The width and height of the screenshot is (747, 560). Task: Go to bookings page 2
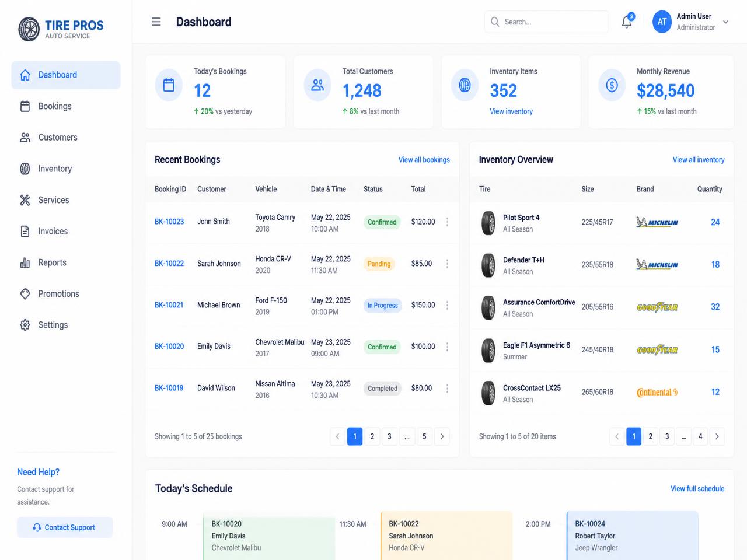pyautogui.click(x=372, y=436)
